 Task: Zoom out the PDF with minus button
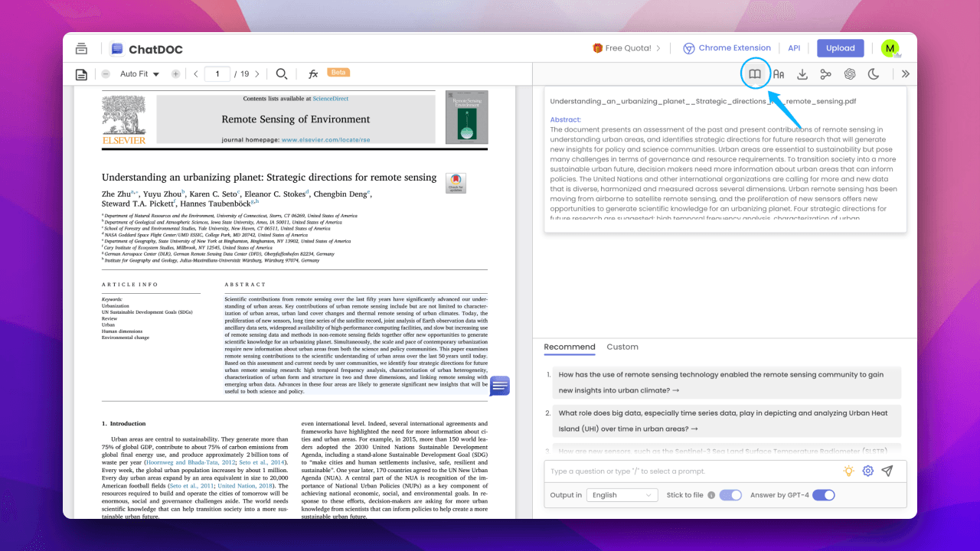(106, 74)
